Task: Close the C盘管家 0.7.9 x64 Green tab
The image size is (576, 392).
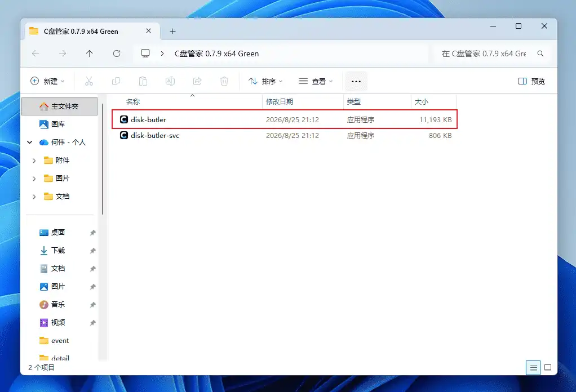Action: click(x=148, y=31)
